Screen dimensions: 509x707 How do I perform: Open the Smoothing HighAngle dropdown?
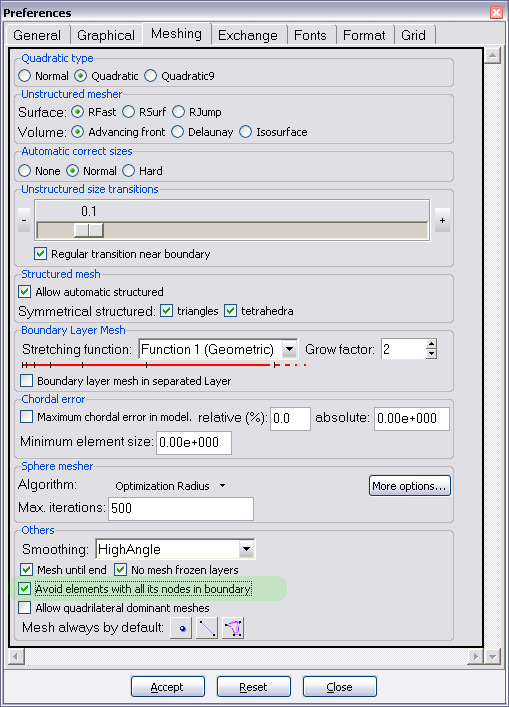246,549
